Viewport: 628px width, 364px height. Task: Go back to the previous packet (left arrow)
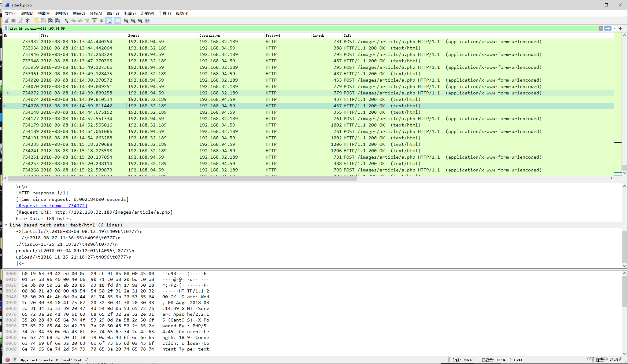pos(73,21)
